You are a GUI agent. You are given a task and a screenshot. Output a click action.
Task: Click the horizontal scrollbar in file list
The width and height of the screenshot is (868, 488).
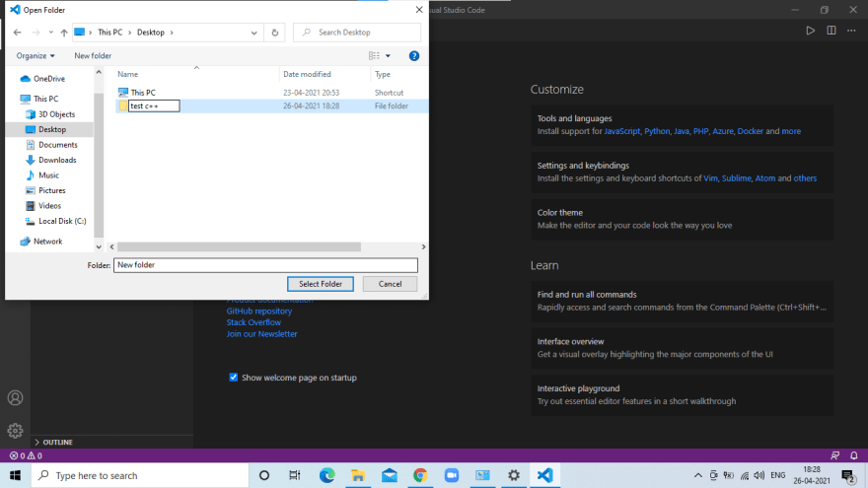click(x=239, y=246)
